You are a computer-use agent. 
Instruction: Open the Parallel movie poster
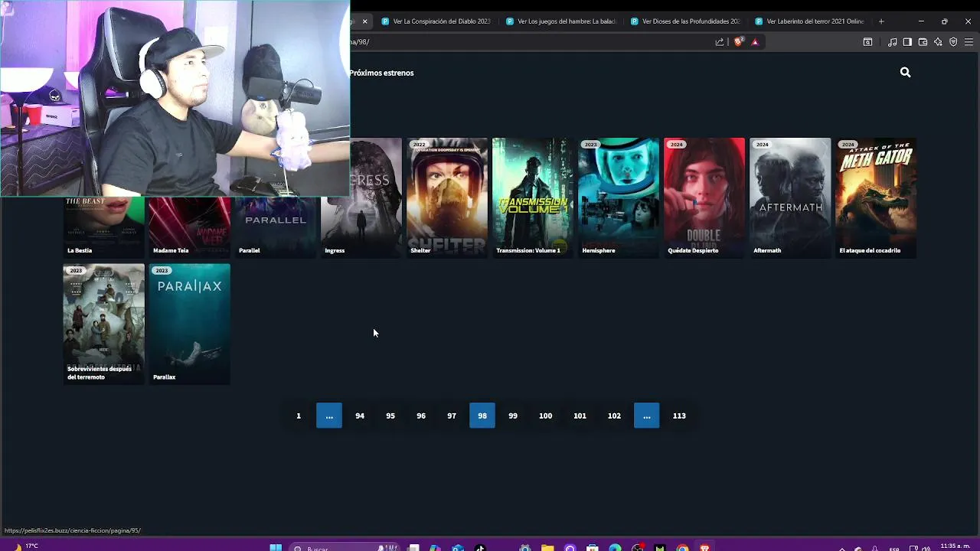pos(276,227)
